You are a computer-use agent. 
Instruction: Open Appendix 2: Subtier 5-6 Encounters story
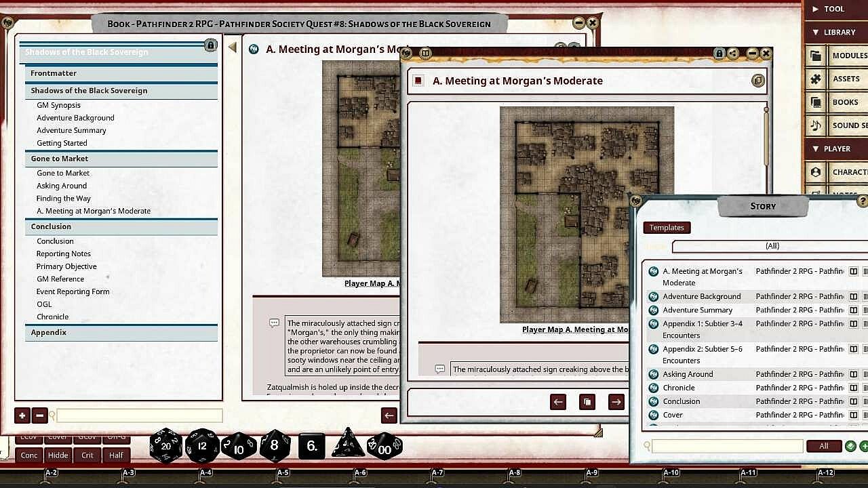click(x=703, y=354)
